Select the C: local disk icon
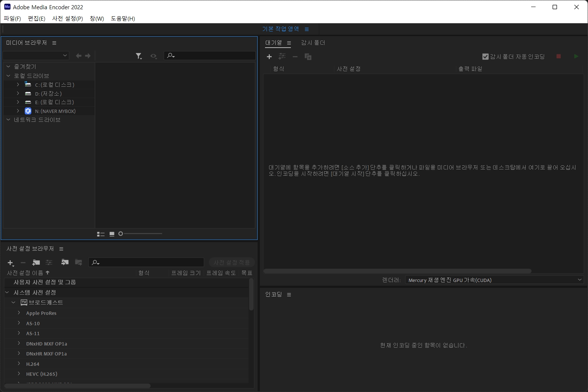Screen dimensions: 588x392 (28, 85)
